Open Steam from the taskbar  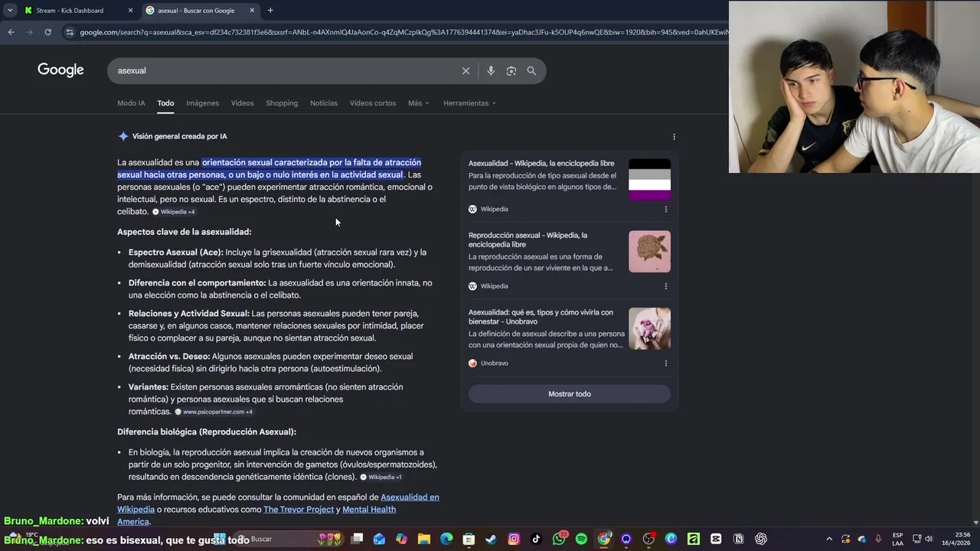[492, 539]
